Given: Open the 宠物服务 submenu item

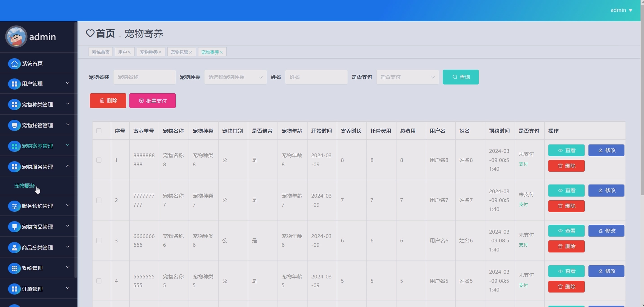Looking at the screenshot, I should click(24, 186).
